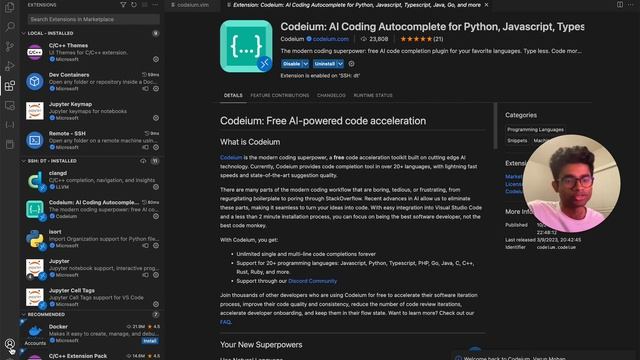This screenshot has width=640, height=360.
Task: Open the Remote Explorer view
Action: coord(10,105)
